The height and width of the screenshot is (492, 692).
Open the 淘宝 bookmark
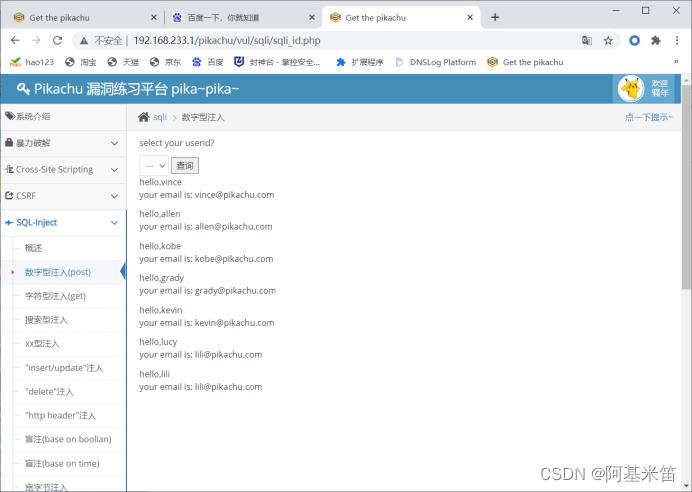(81, 62)
